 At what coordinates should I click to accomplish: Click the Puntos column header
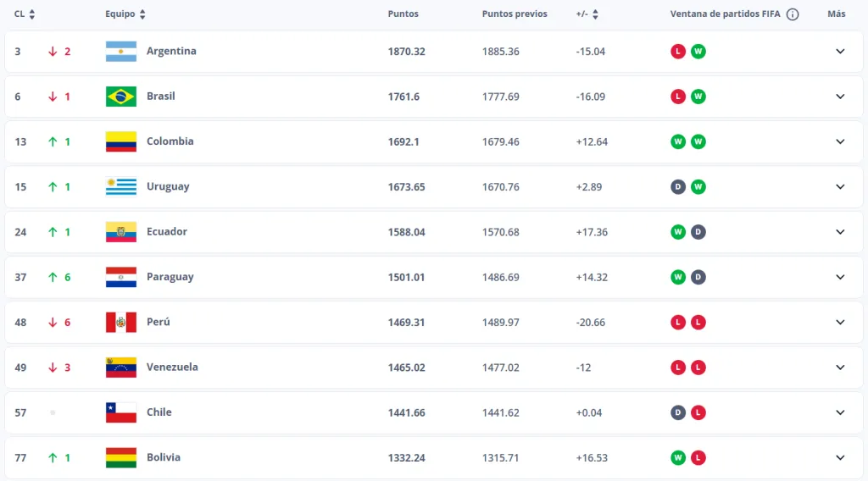tap(403, 14)
